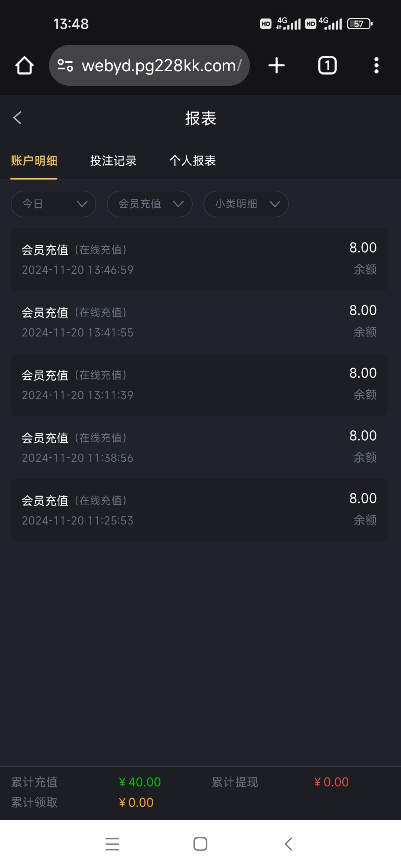
Task: Open the 13:46:59 recharge record
Action: point(199,259)
